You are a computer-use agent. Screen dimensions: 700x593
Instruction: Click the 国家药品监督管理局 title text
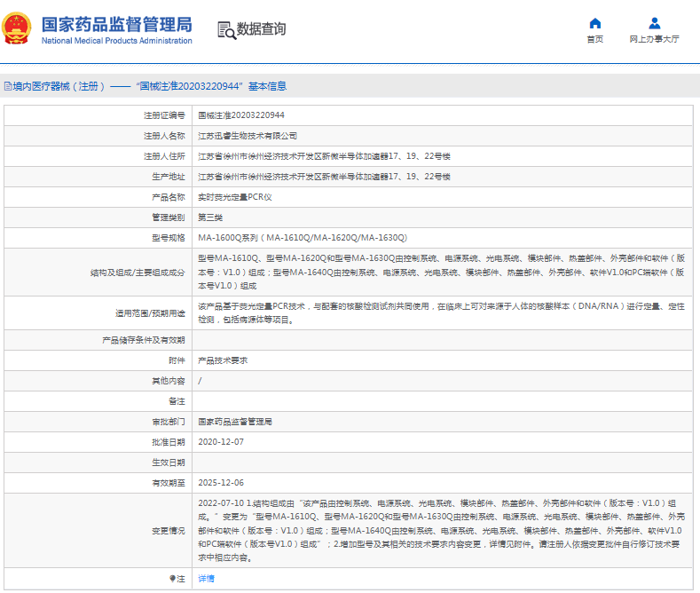117,25
